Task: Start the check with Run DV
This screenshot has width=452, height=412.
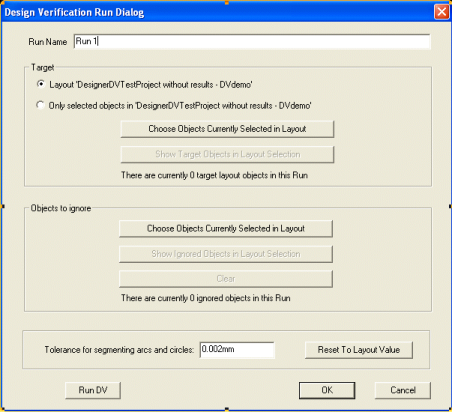Action: point(93,390)
